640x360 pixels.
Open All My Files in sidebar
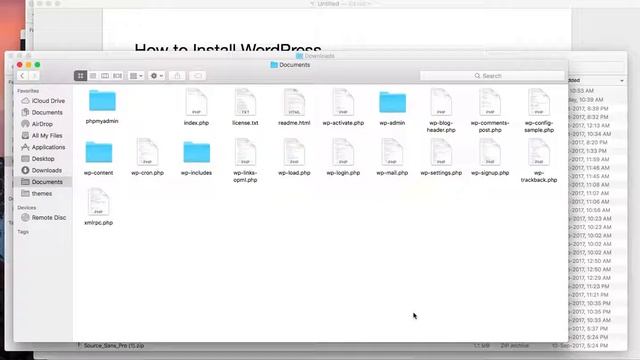[43, 136]
